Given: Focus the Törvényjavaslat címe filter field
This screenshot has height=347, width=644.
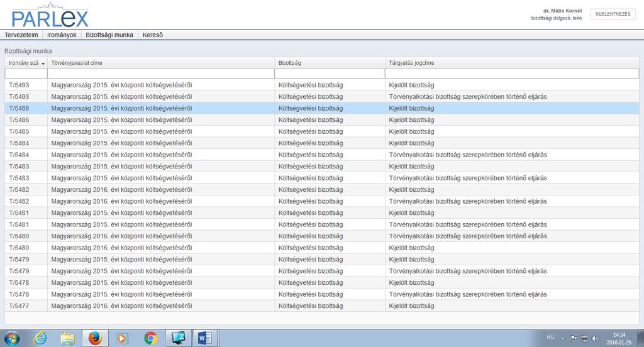Looking at the screenshot, I should 160,74.
